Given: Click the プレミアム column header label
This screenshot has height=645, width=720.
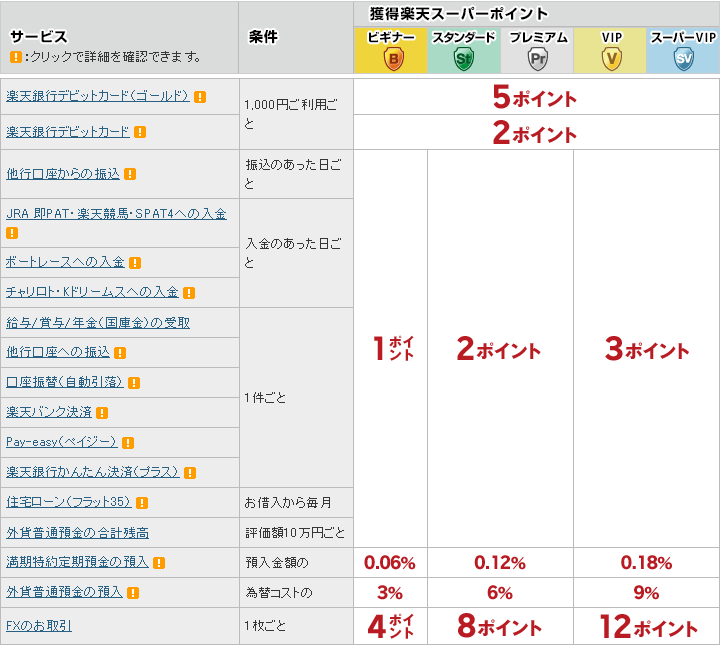Looking at the screenshot, I should 538,37.
